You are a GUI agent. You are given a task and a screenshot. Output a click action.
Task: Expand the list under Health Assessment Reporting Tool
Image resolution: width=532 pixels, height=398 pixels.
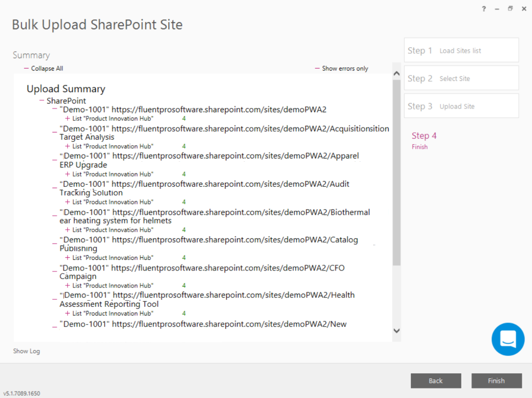pyautogui.click(x=68, y=313)
